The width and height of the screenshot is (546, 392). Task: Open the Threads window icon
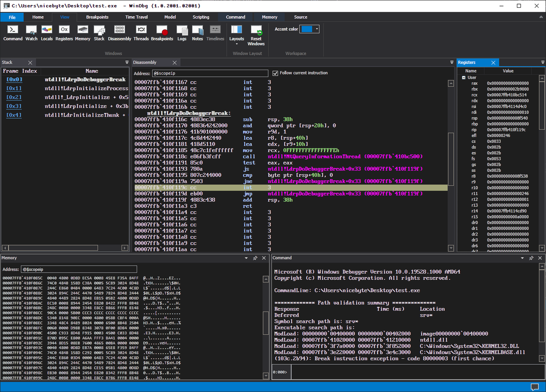click(141, 33)
